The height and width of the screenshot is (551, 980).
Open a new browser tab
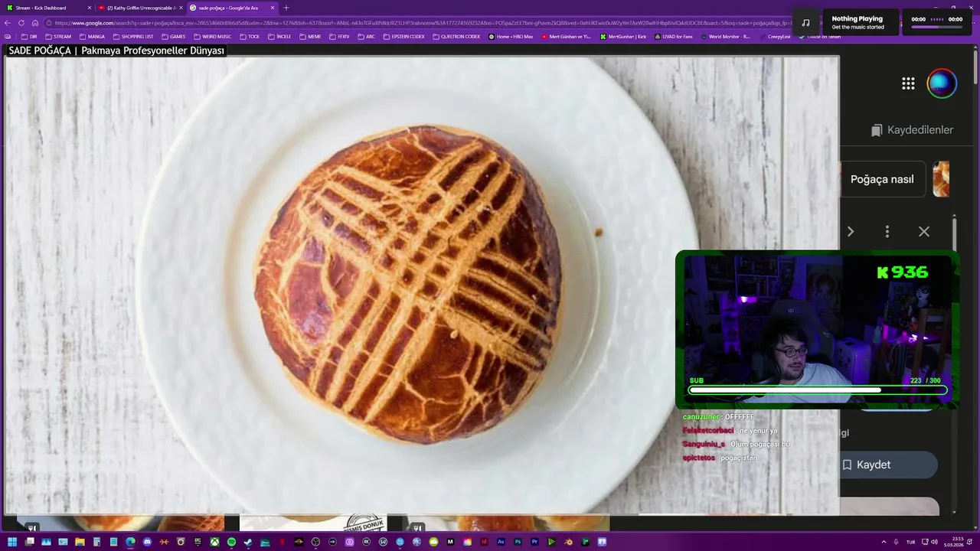point(286,8)
